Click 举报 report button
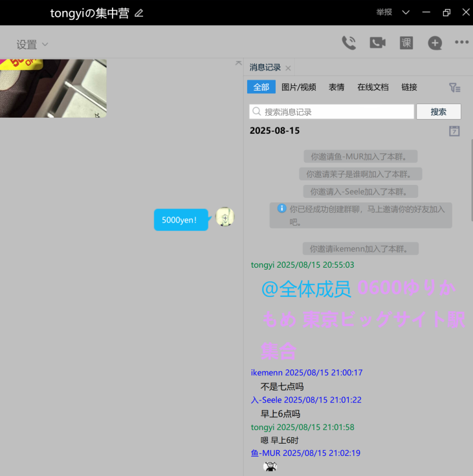 click(384, 12)
